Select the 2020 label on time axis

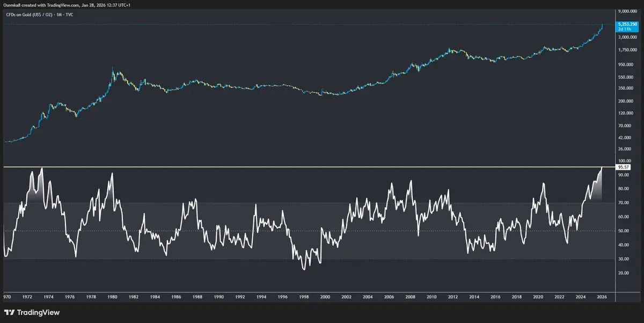538,296
